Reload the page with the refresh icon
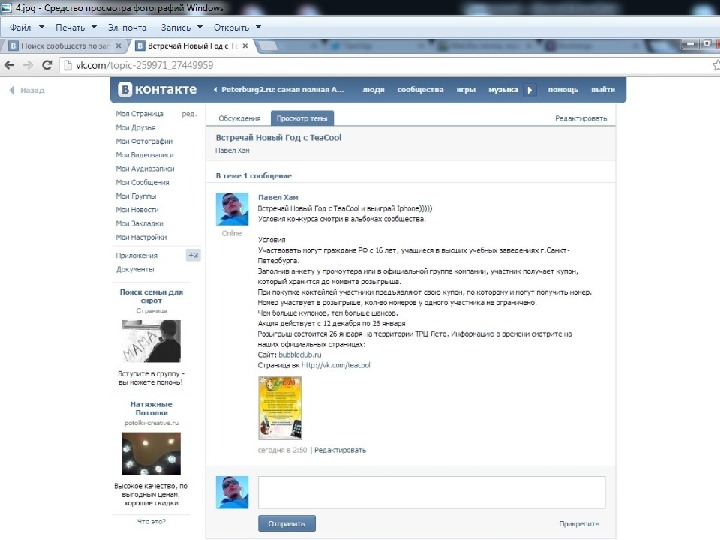The image size is (720, 540). pos(47,65)
